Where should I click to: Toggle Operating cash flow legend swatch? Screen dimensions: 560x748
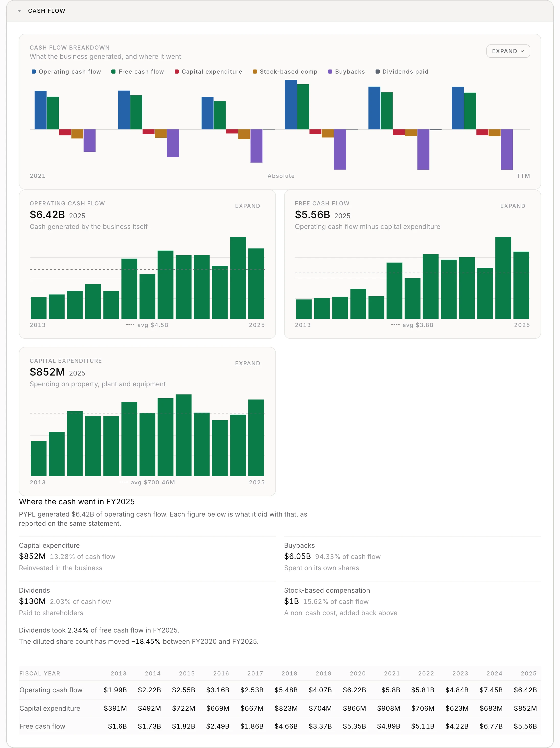(33, 72)
